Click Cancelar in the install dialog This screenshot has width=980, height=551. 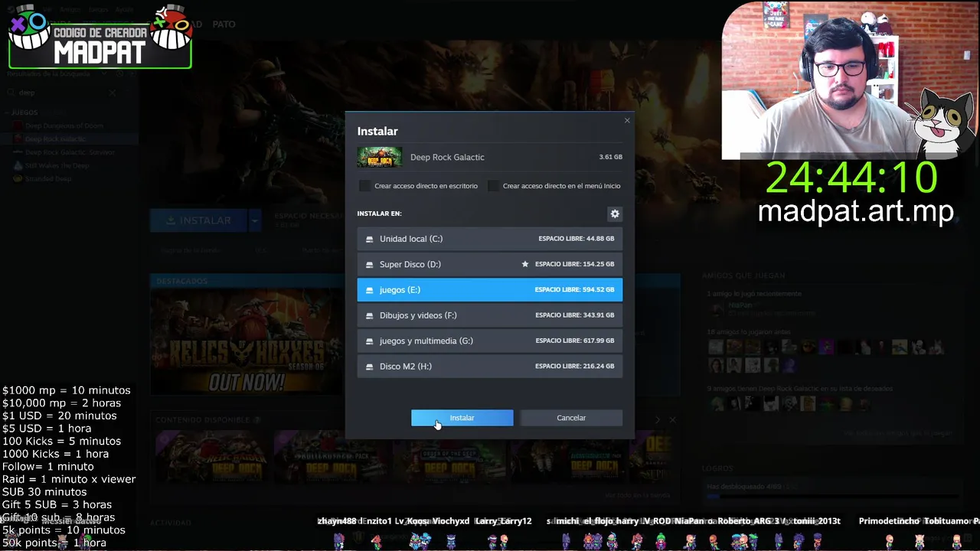[x=571, y=418]
